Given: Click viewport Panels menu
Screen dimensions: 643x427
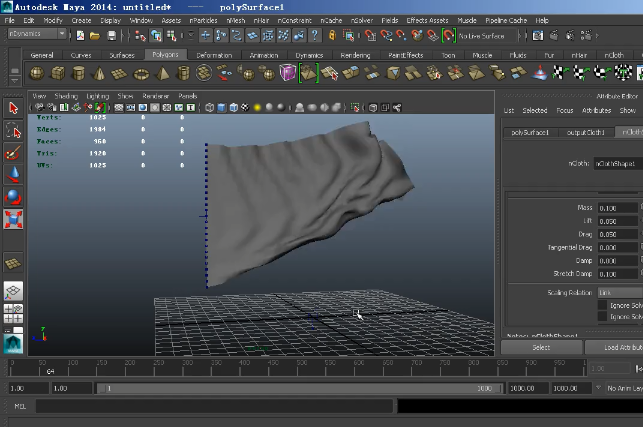Looking at the screenshot, I should pyautogui.click(x=188, y=96).
